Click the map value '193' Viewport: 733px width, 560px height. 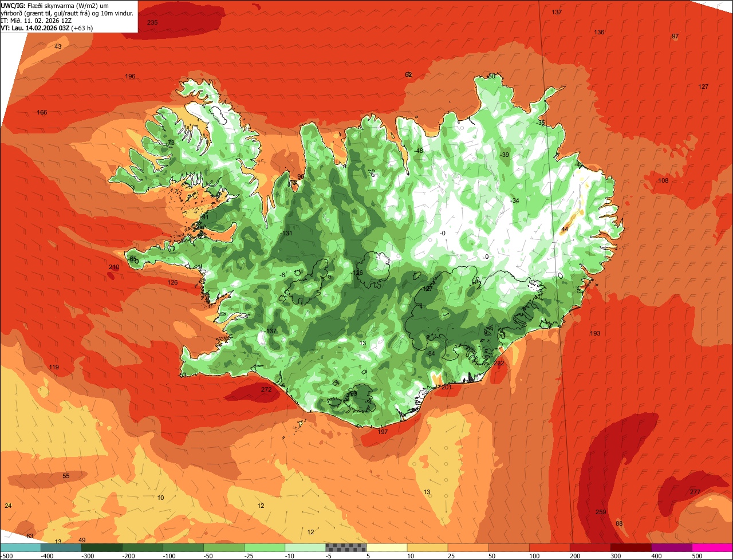click(596, 333)
